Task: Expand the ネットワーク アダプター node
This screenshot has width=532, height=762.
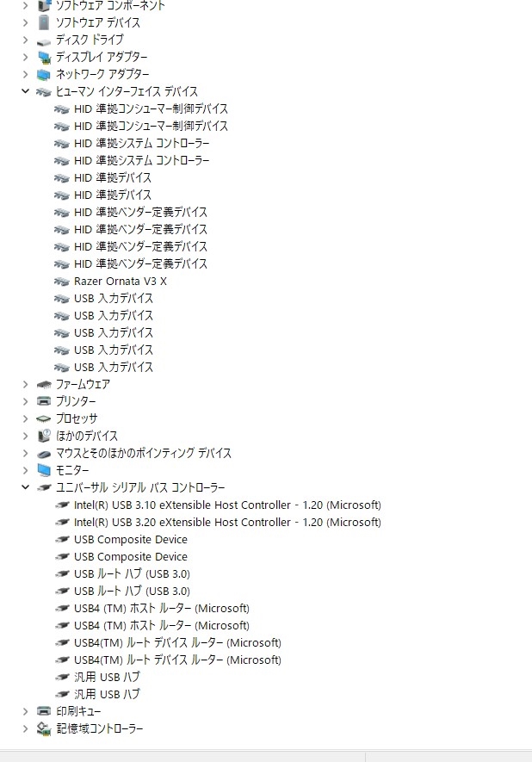Action: pos(25,74)
